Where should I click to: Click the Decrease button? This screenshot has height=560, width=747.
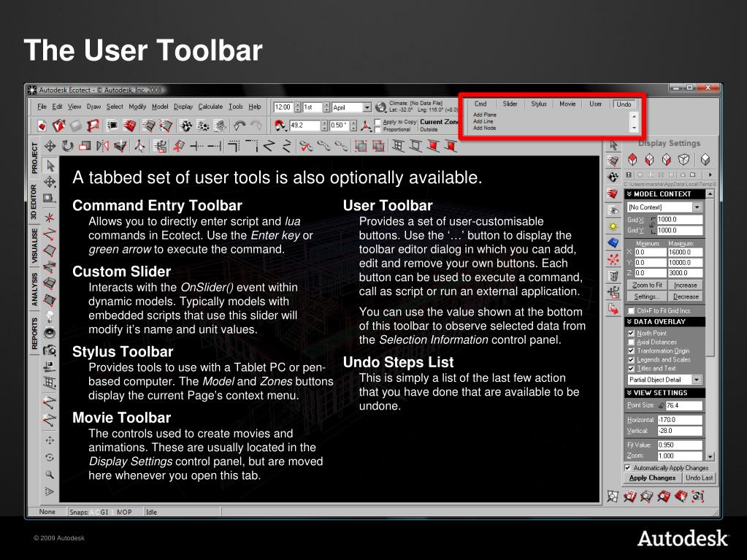(686, 296)
